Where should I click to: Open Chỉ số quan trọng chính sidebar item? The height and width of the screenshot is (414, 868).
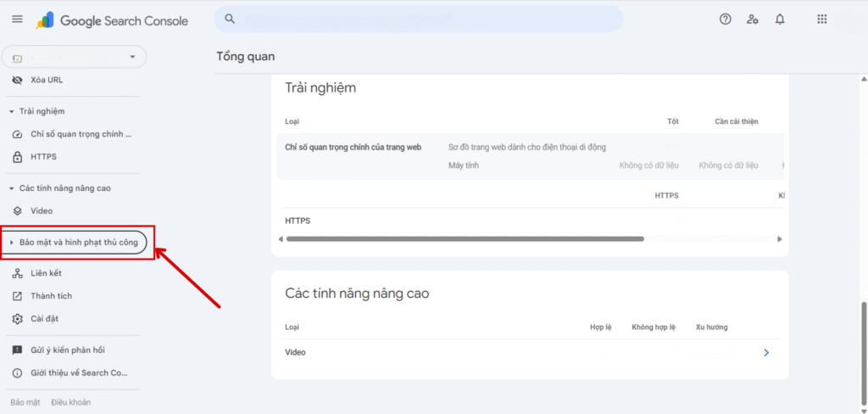point(81,134)
